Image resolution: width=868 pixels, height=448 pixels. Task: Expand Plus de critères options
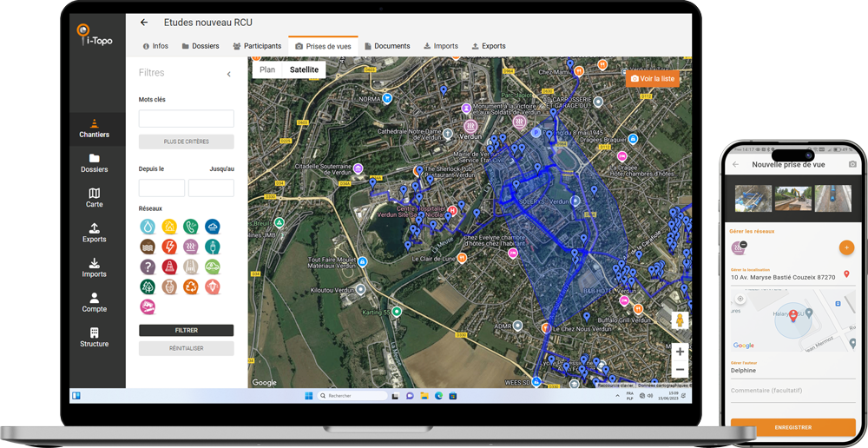click(x=186, y=142)
